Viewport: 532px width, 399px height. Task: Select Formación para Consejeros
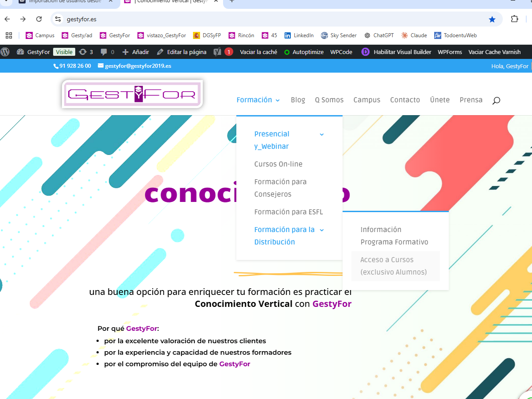[x=280, y=188]
